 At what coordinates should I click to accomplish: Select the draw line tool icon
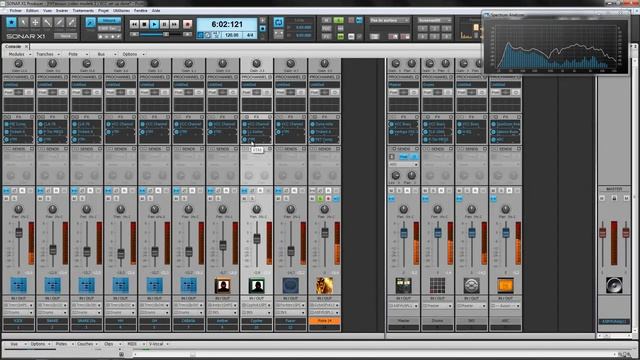[x=59, y=22]
